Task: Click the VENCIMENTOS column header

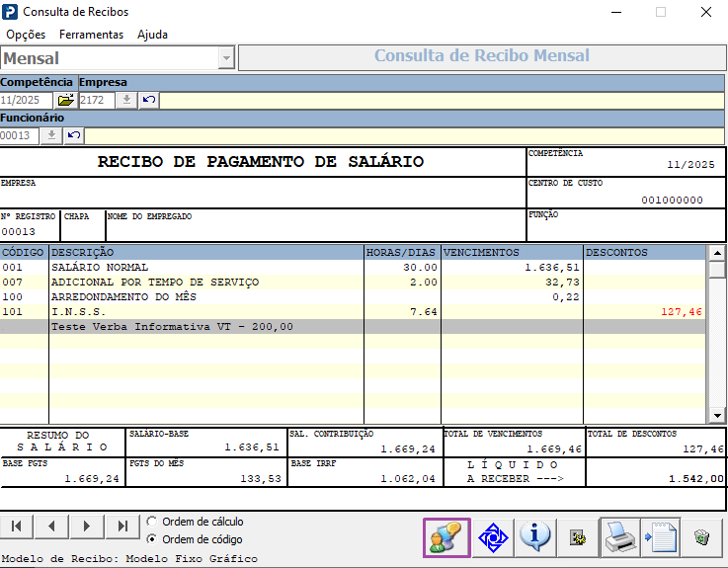Action: (x=512, y=252)
